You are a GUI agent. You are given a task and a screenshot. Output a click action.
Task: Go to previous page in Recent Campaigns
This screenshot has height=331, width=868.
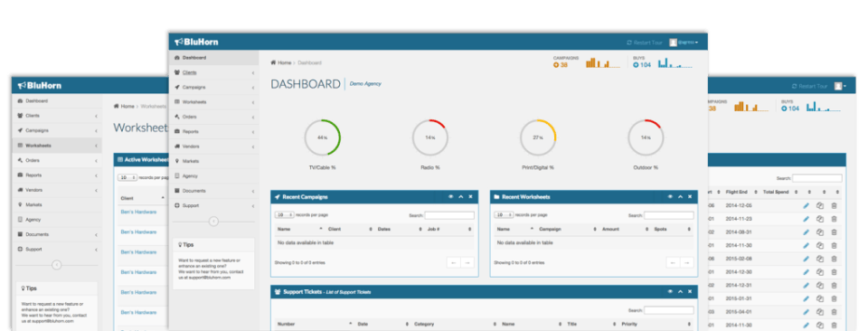pos(454,263)
